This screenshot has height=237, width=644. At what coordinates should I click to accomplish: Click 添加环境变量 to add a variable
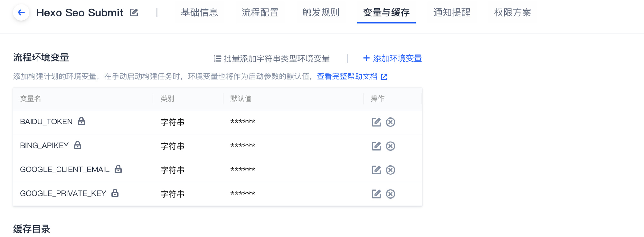pyautogui.click(x=393, y=58)
